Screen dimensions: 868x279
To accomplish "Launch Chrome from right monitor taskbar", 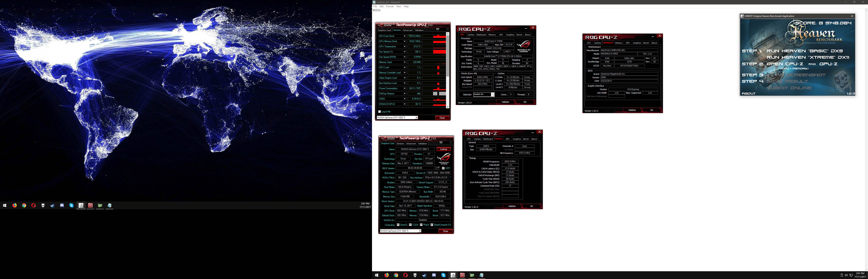I will point(396,275).
